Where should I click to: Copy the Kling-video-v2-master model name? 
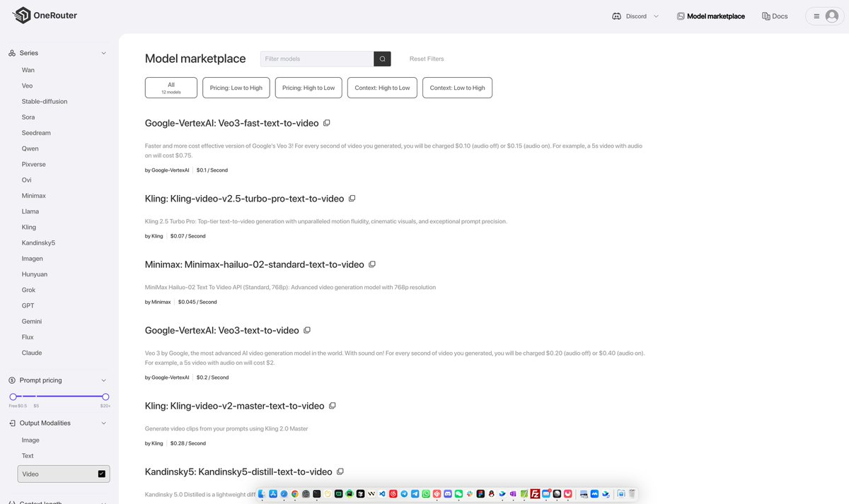pyautogui.click(x=333, y=406)
